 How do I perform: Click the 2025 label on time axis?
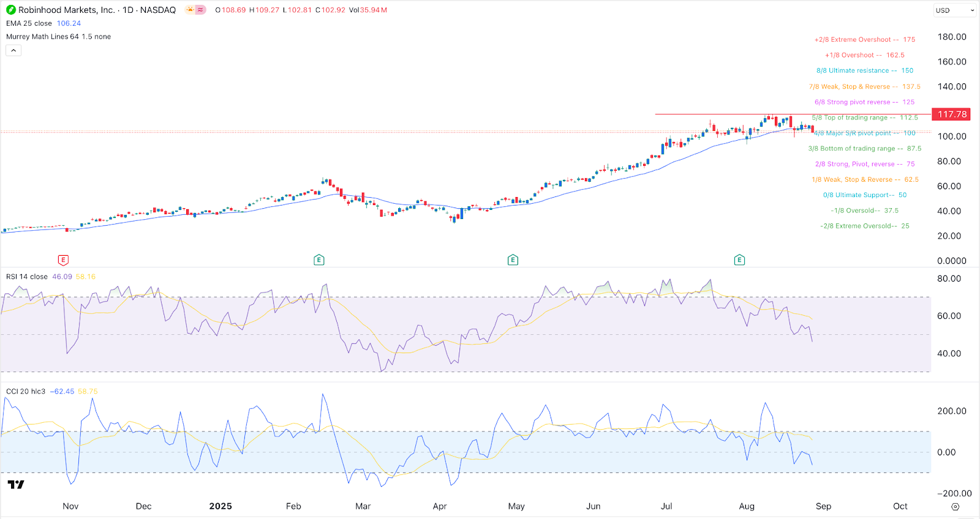(x=221, y=506)
